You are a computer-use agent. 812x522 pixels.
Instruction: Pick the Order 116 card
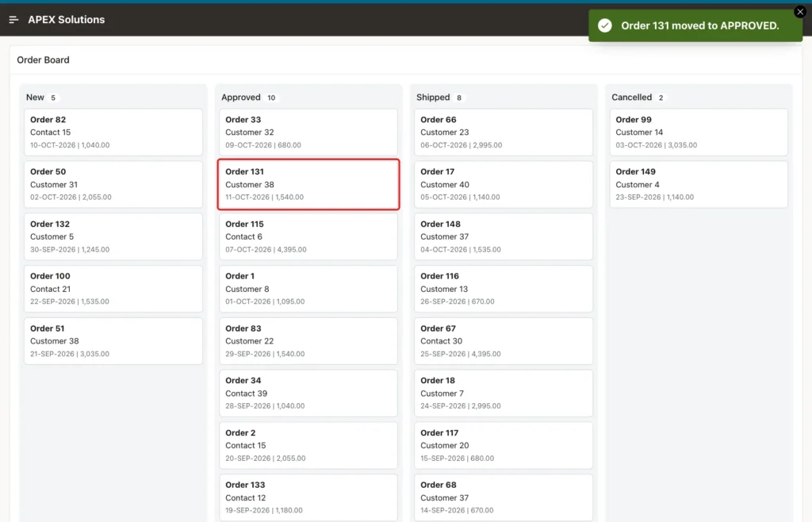point(504,289)
